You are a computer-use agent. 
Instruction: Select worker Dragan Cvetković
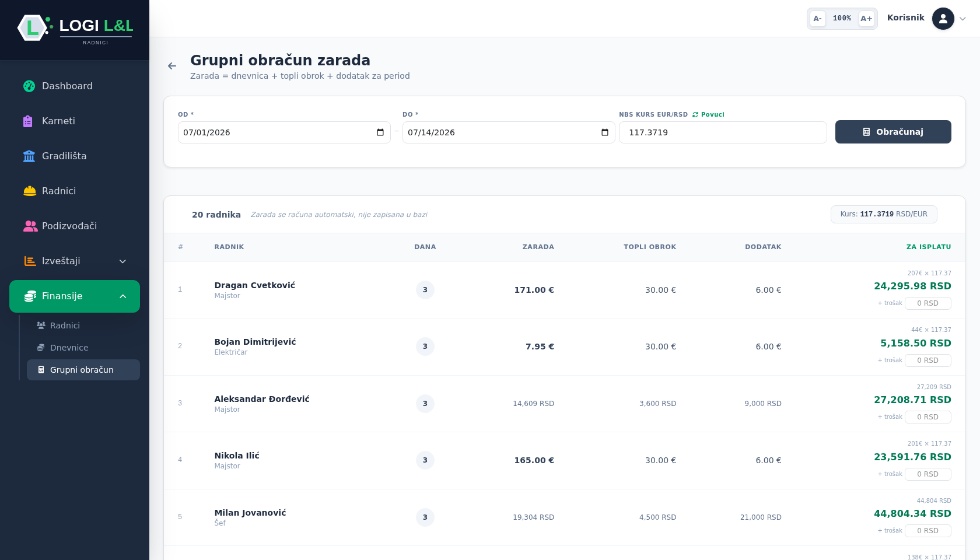pos(254,285)
